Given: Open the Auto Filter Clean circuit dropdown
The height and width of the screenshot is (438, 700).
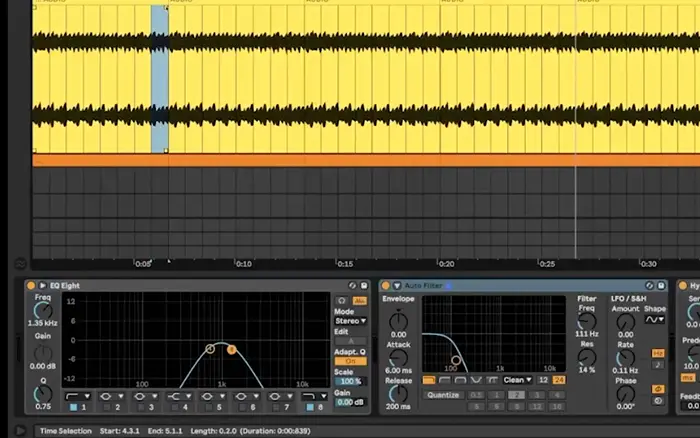Looking at the screenshot, I should point(515,380).
